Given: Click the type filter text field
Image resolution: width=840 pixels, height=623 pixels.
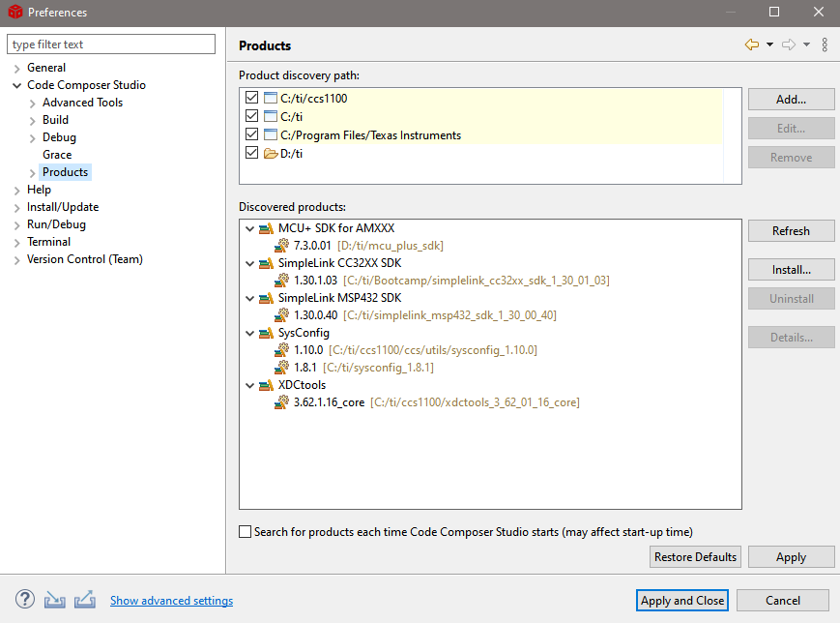Looking at the screenshot, I should point(111,44).
